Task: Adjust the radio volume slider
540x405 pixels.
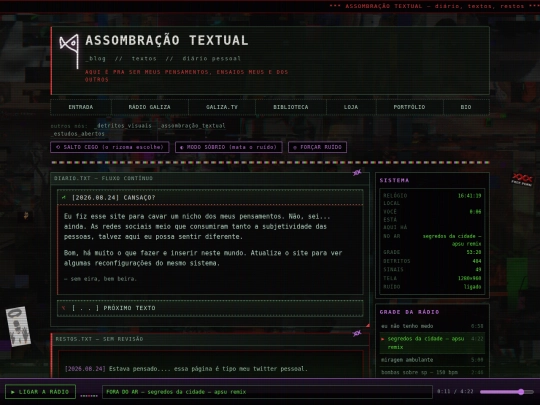Action: [507, 392]
